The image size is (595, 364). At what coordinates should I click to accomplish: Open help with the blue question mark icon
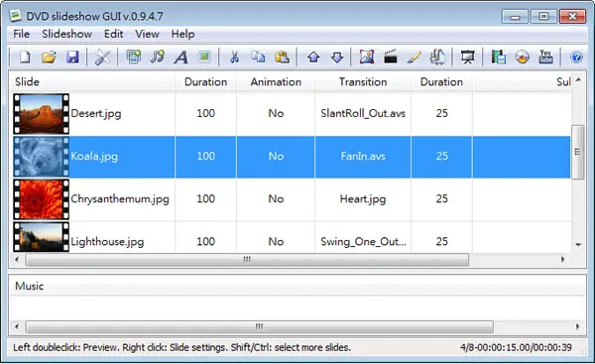tap(576, 58)
